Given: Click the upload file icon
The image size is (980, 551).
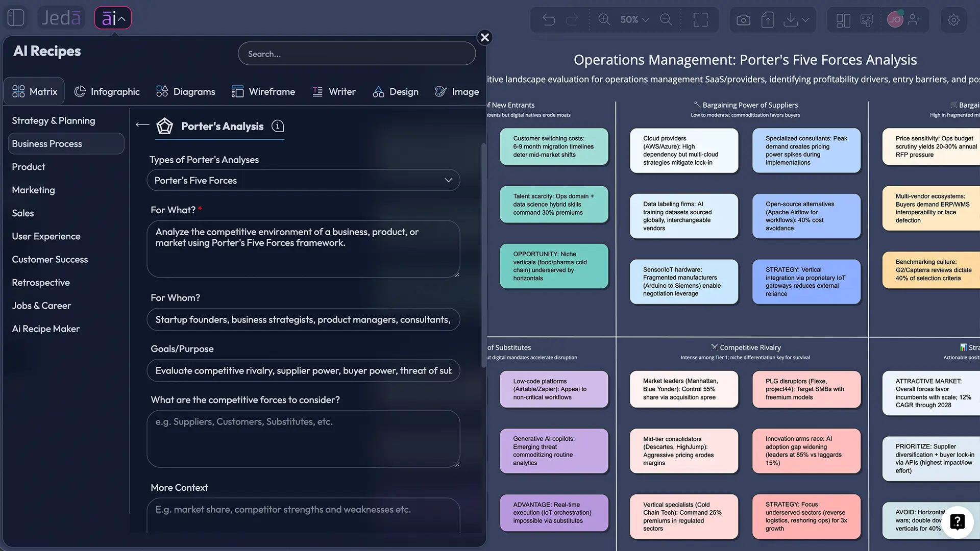Looking at the screenshot, I should [x=767, y=20].
